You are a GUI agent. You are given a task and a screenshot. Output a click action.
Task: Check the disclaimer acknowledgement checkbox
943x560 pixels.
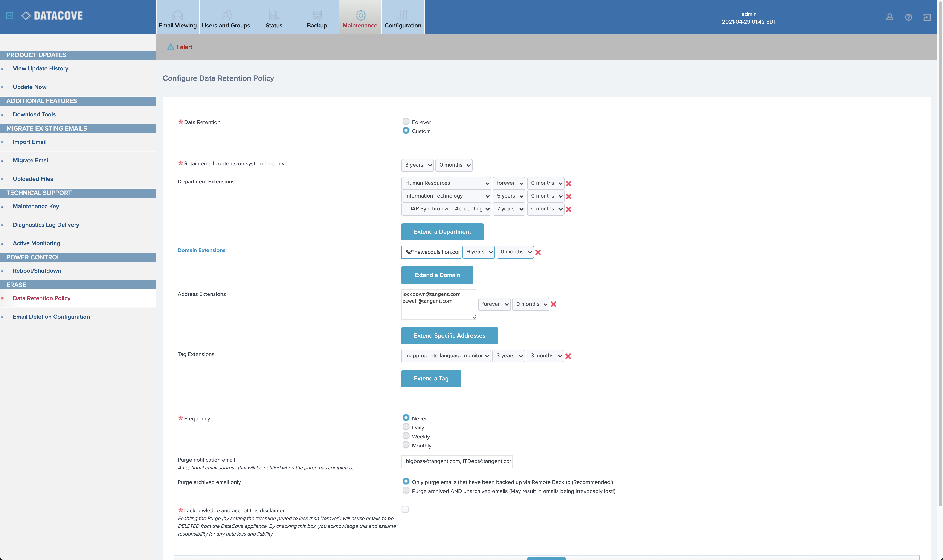405,510
